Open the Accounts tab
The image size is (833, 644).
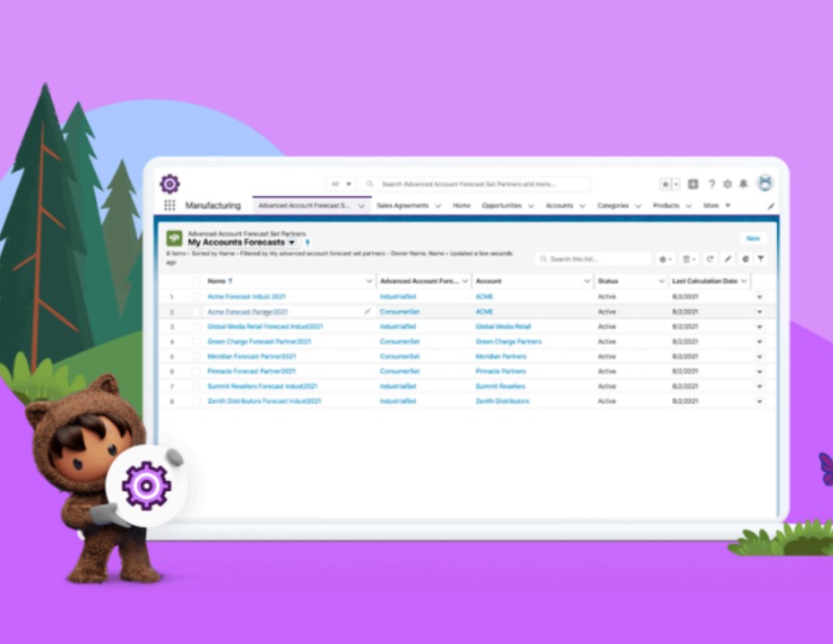tap(560, 206)
